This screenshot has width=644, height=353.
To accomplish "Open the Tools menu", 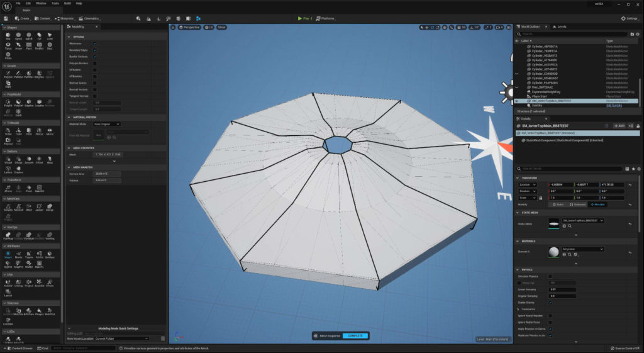I will pos(55,3).
